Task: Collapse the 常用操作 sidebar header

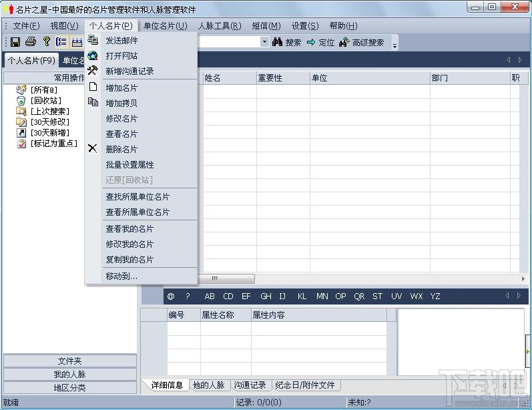Action: 45,77
